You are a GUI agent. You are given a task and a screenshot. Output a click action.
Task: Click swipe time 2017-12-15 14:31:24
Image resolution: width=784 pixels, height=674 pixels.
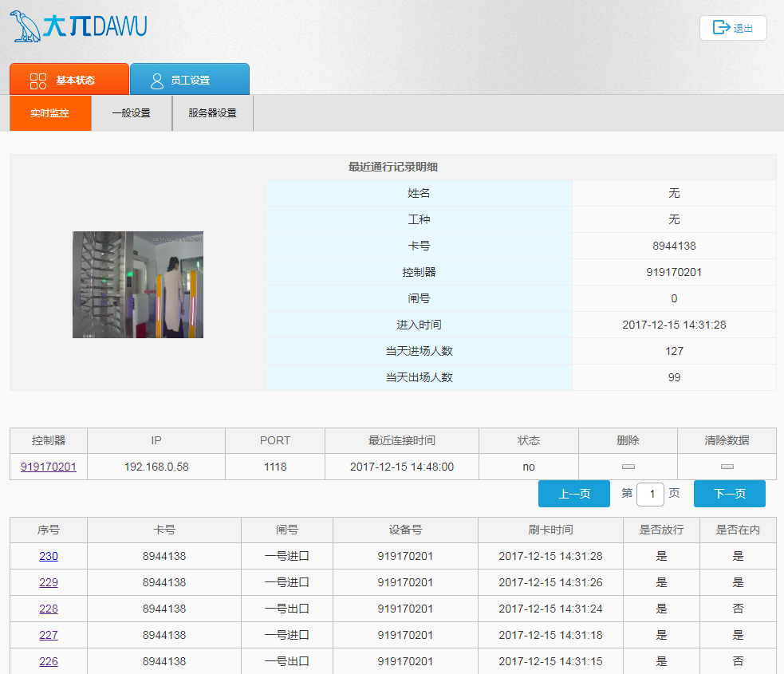click(x=550, y=609)
